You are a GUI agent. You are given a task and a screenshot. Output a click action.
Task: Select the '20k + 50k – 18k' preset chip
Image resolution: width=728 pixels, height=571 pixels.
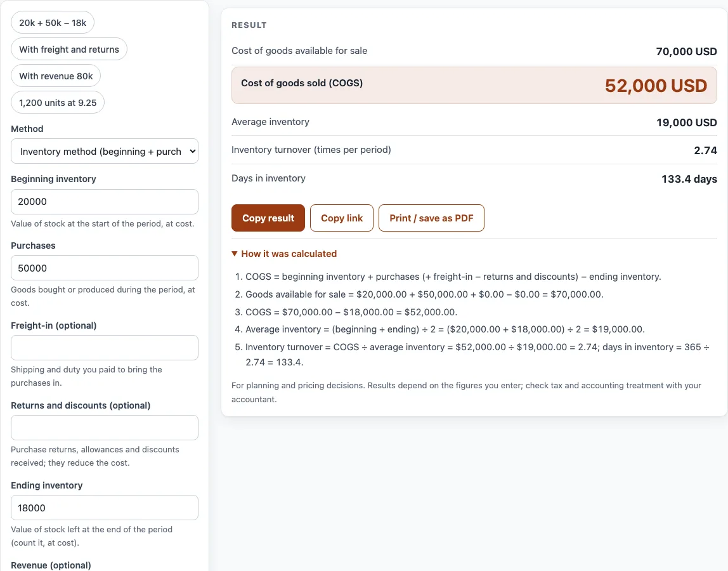click(x=53, y=23)
